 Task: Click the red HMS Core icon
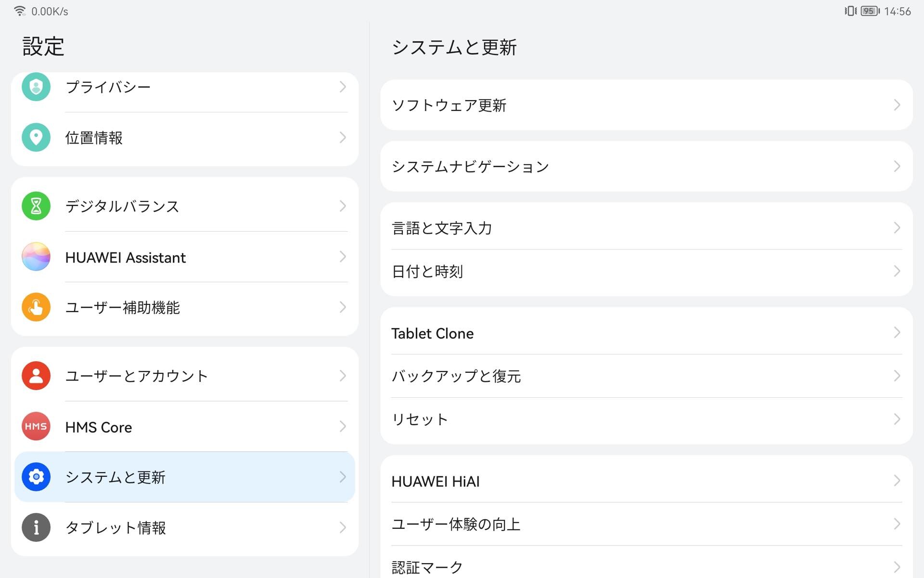36,426
